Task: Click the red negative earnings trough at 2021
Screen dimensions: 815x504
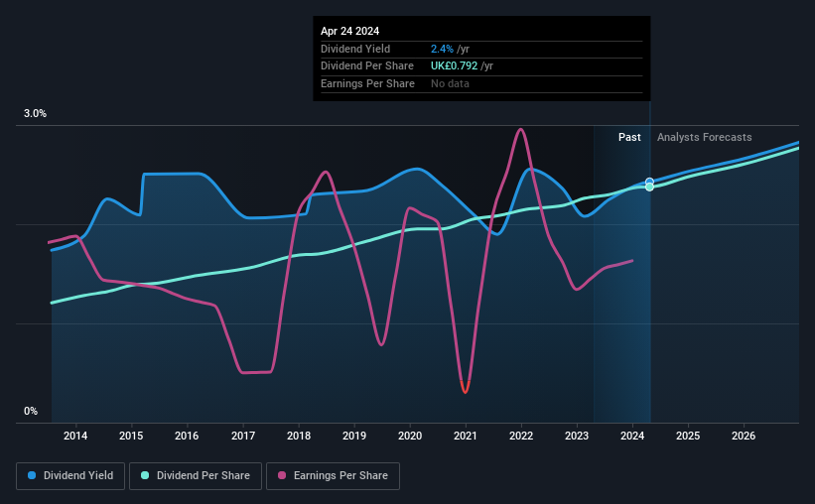Action: coord(466,388)
